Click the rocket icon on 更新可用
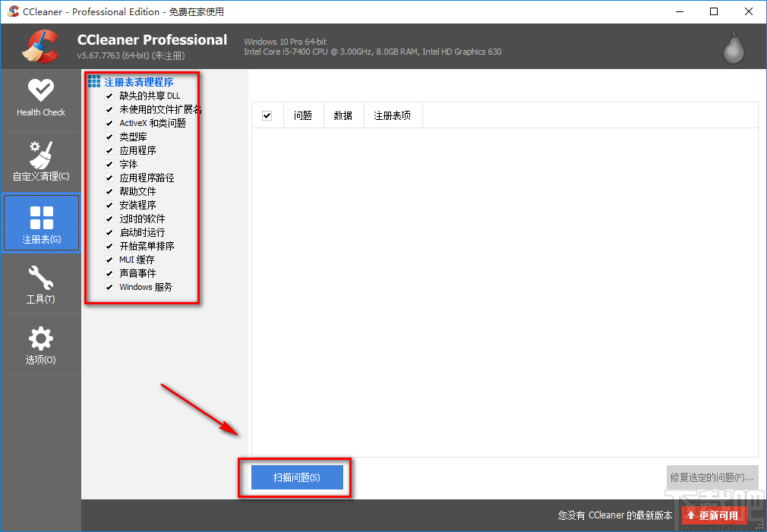 click(x=690, y=515)
